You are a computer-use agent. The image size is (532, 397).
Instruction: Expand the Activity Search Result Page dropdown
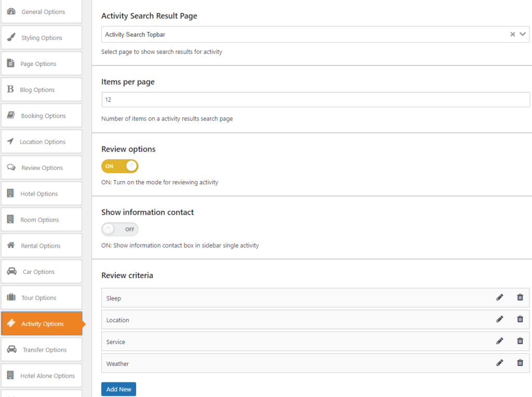(523, 35)
